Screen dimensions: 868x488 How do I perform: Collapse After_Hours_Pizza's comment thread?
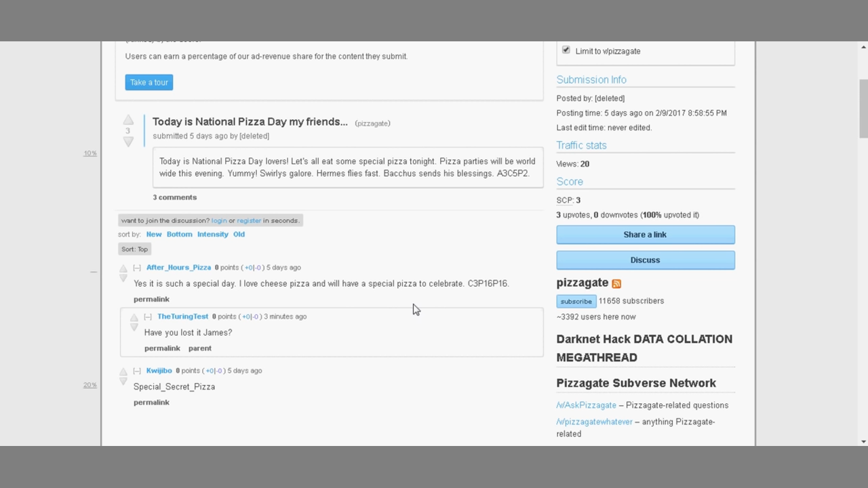pos(137,268)
